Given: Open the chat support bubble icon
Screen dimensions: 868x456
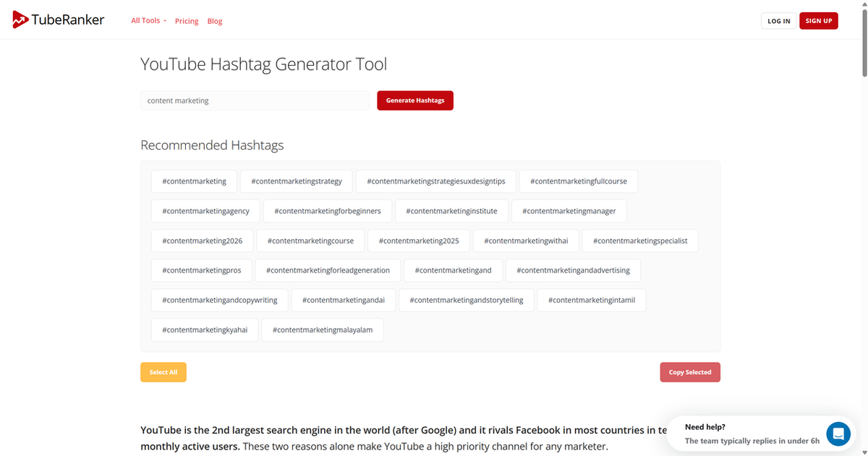Looking at the screenshot, I should pyautogui.click(x=838, y=434).
